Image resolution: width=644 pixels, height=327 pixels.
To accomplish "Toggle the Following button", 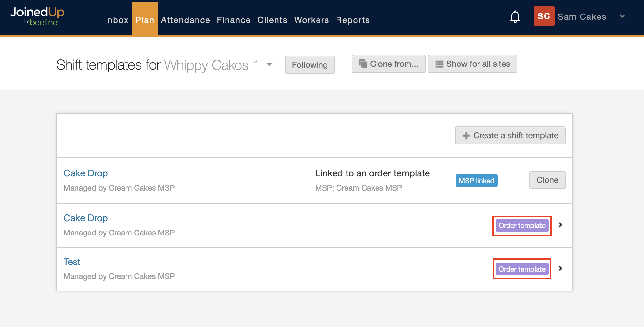I will click(x=309, y=65).
